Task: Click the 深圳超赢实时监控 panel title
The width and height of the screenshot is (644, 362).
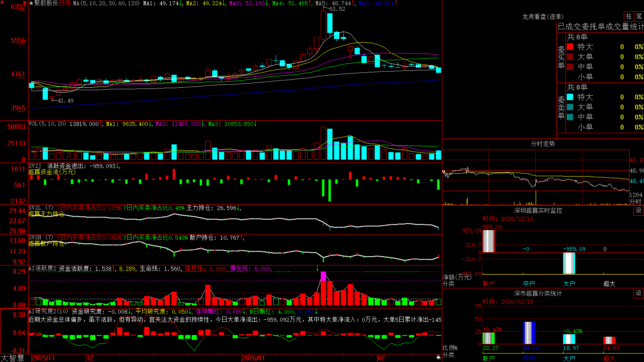Action: [x=538, y=210]
